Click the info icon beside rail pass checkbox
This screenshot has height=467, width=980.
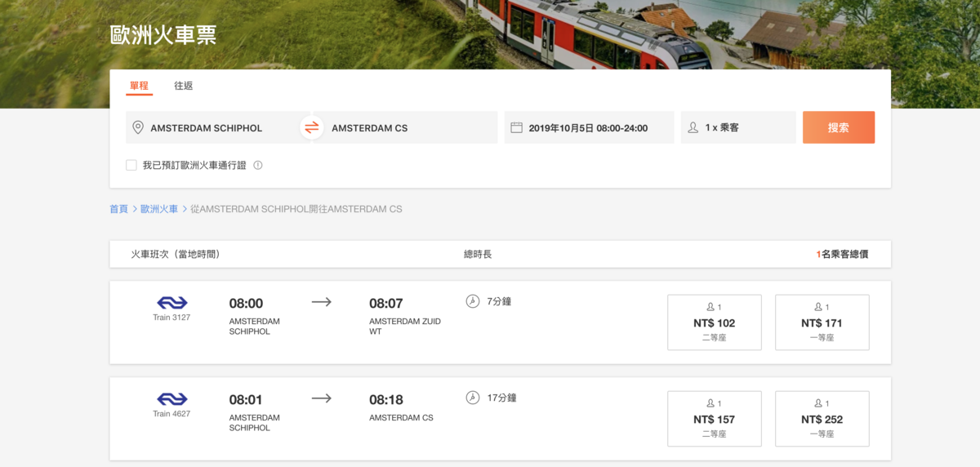click(258, 165)
